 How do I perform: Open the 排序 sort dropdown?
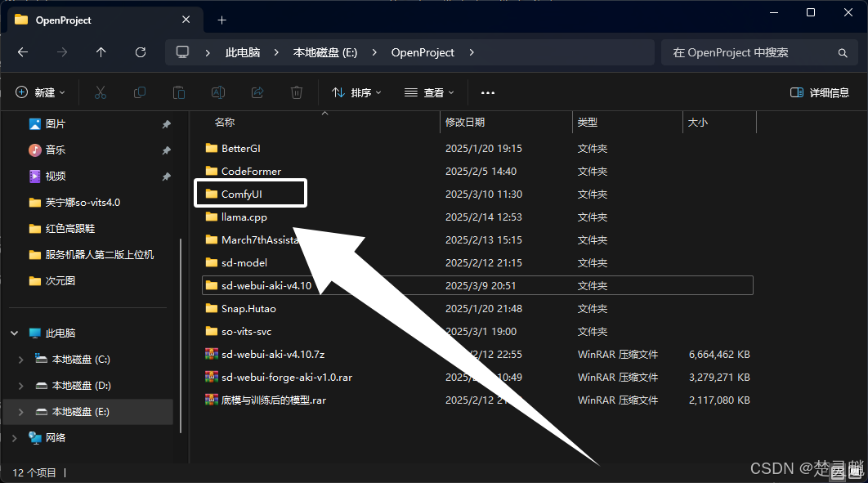pos(356,92)
